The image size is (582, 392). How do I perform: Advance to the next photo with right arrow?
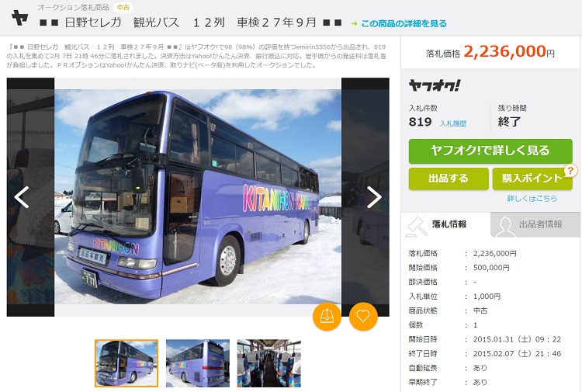coord(374,197)
